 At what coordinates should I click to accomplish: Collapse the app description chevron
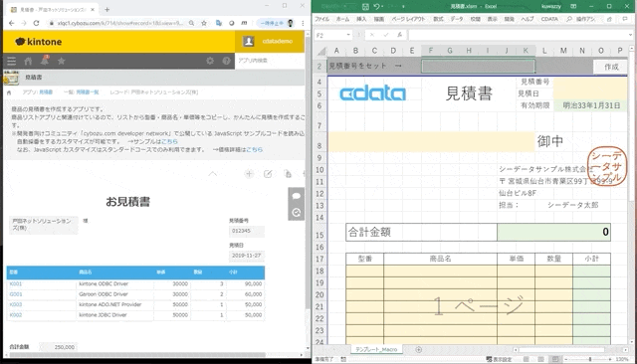(x=212, y=174)
